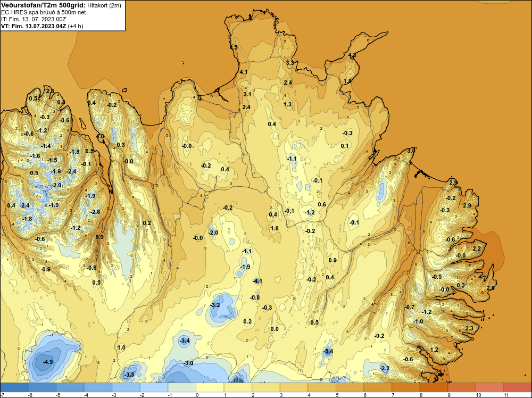Image resolution: width=532 pixels, height=398 pixels.
Task: Click the positive 0.8 temperature label
Action: [x=61, y=102]
